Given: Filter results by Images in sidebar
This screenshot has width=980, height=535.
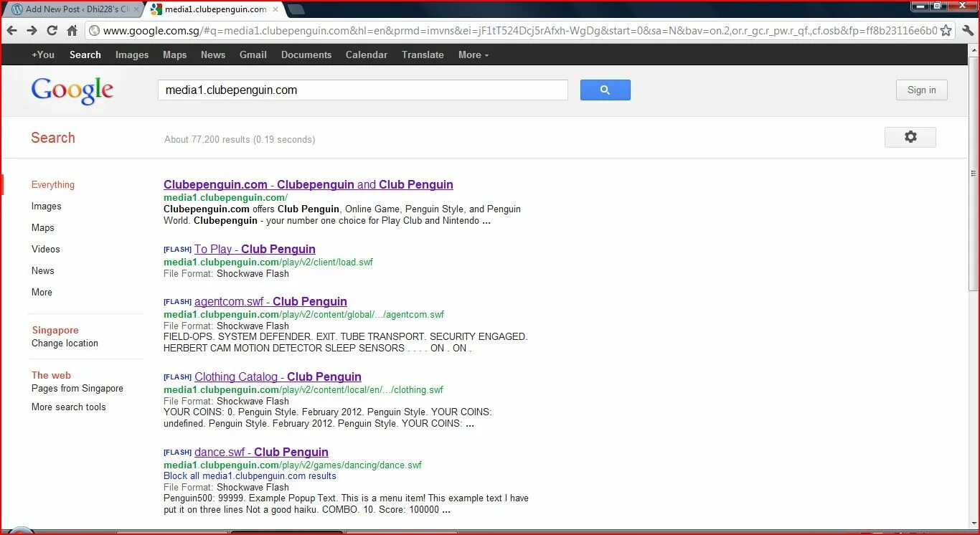Looking at the screenshot, I should click(47, 206).
